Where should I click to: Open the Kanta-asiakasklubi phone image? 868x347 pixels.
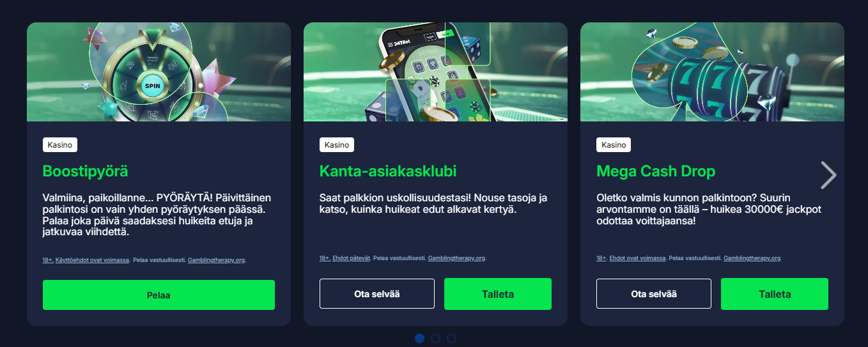tap(435, 72)
